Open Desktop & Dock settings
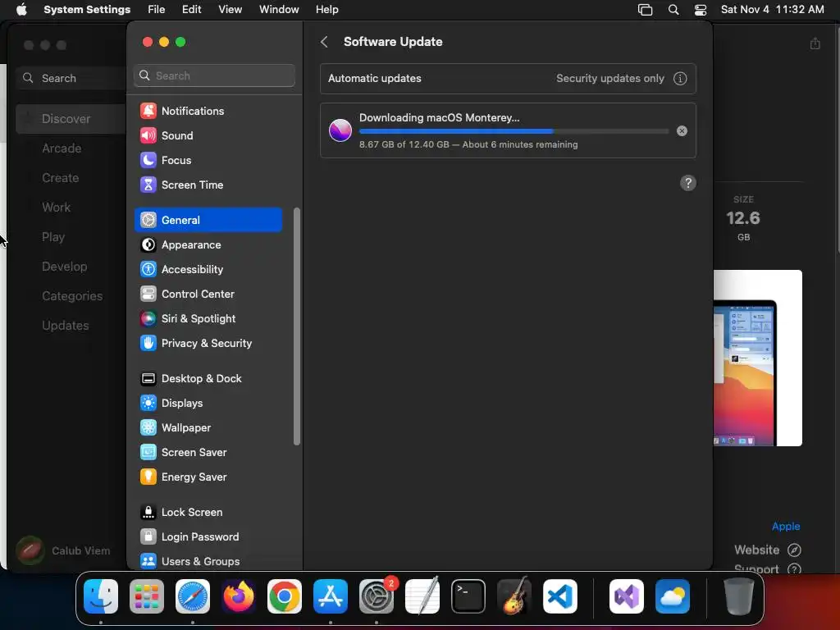840x630 pixels. [x=208, y=379]
